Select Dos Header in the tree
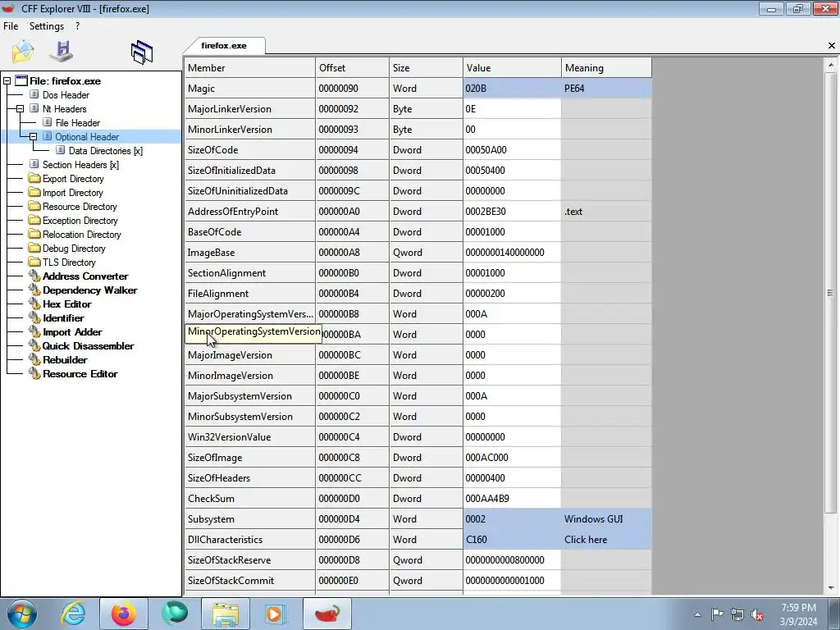This screenshot has width=840, height=630. click(66, 95)
